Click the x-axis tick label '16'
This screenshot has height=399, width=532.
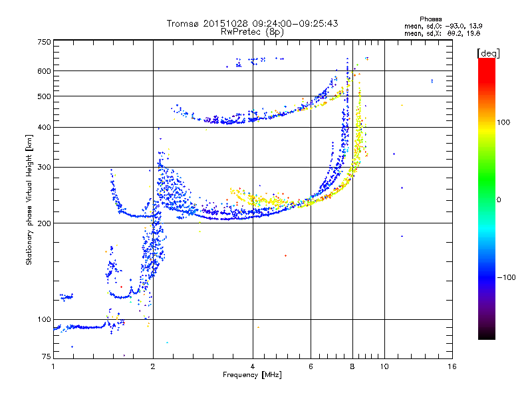(x=452, y=366)
